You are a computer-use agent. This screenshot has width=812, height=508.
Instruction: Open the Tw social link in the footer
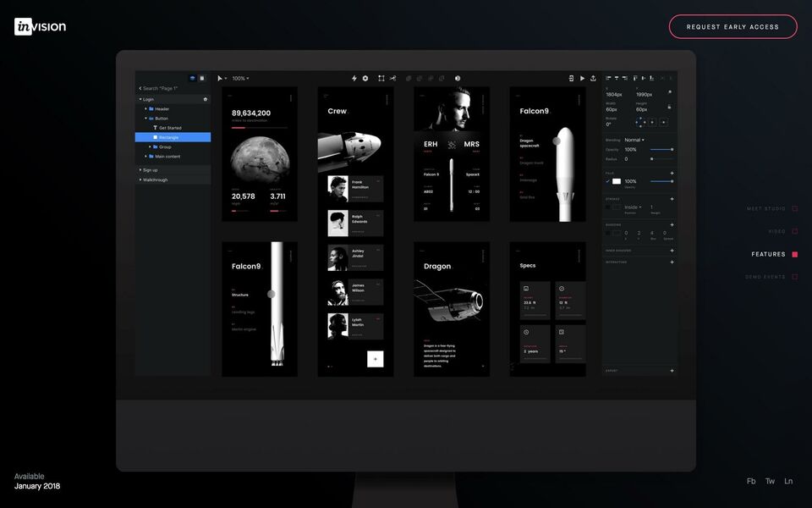(x=769, y=480)
